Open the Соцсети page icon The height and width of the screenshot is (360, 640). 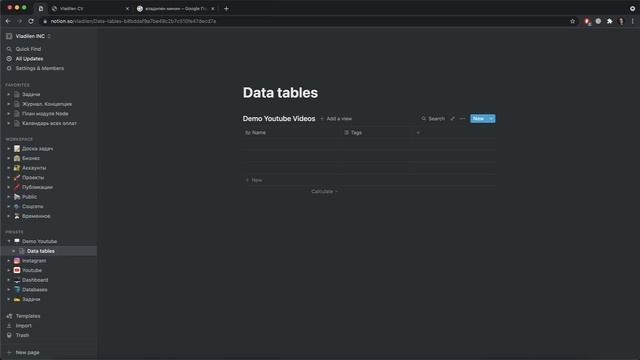pos(17,207)
